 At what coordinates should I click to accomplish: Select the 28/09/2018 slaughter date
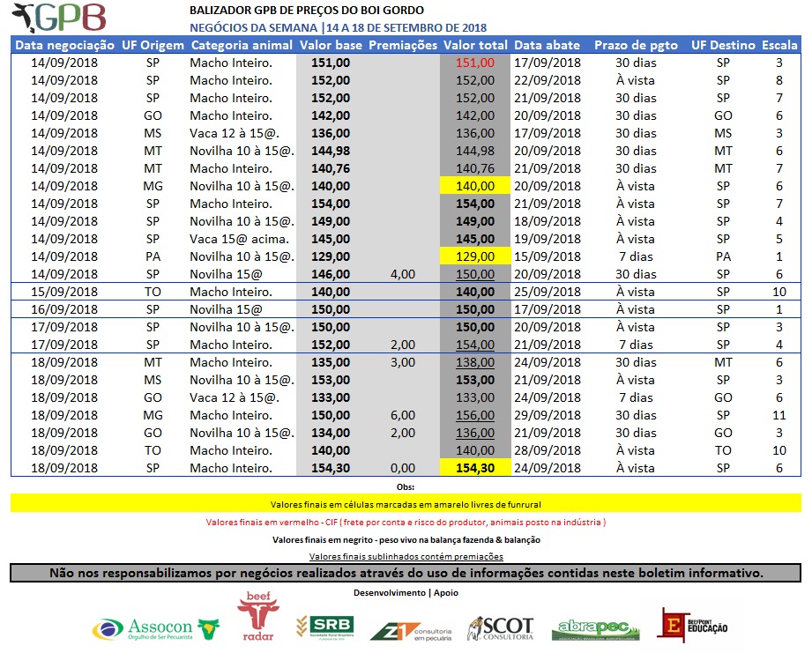tap(548, 450)
